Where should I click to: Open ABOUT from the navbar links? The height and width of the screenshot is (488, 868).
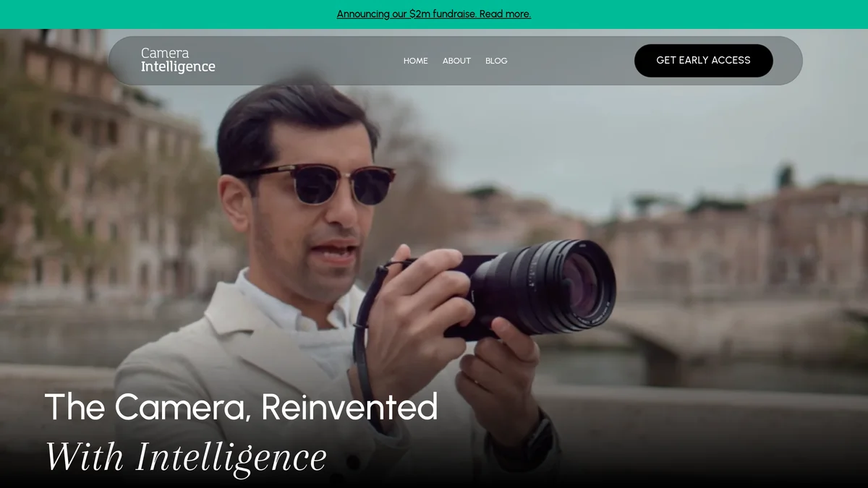tap(456, 61)
